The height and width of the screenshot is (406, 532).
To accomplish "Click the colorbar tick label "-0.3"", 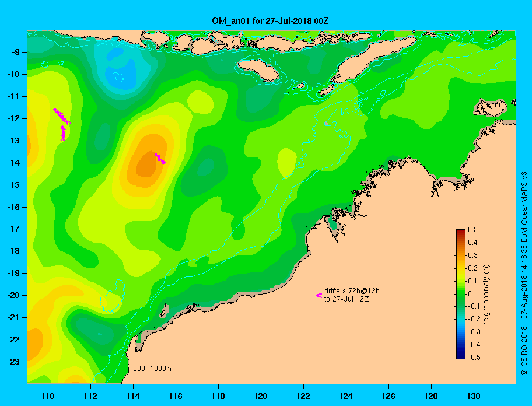I will pos(474,332).
